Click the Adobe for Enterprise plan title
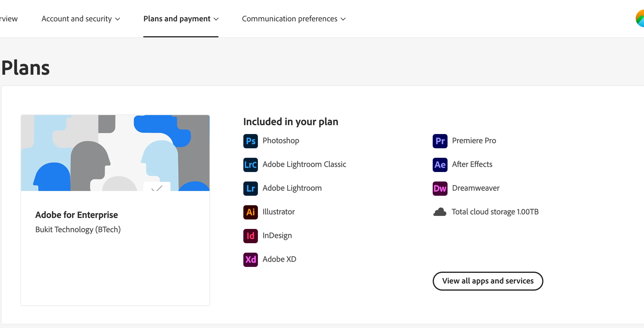This screenshot has width=644, height=328. click(x=77, y=215)
